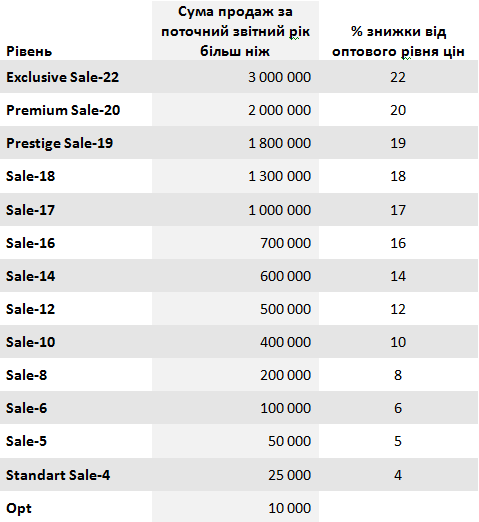Screen dimensions: 479x522
Task: Select the 700 000 sales cell
Action: (235, 242)
